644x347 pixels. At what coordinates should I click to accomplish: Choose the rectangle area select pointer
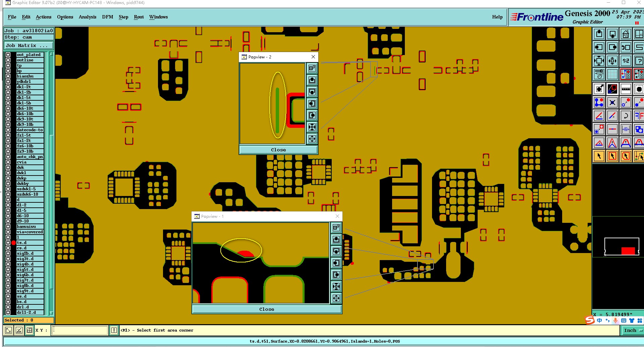click(x=612, y=156)
